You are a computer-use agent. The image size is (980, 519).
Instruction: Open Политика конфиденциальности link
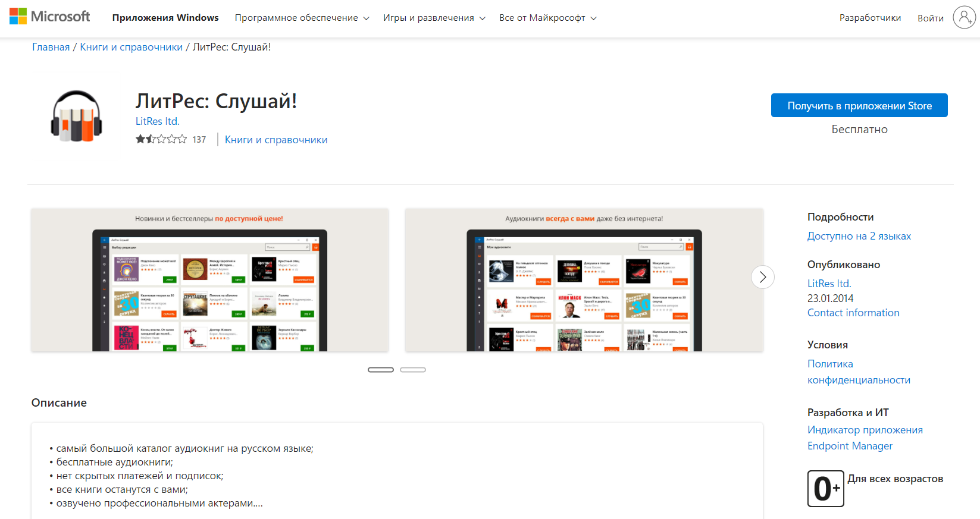859,372
